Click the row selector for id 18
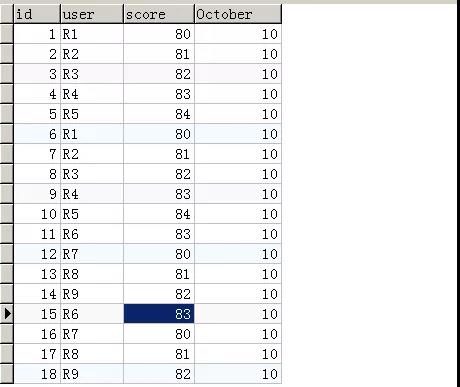460x387 pixels. coord(7,374)
